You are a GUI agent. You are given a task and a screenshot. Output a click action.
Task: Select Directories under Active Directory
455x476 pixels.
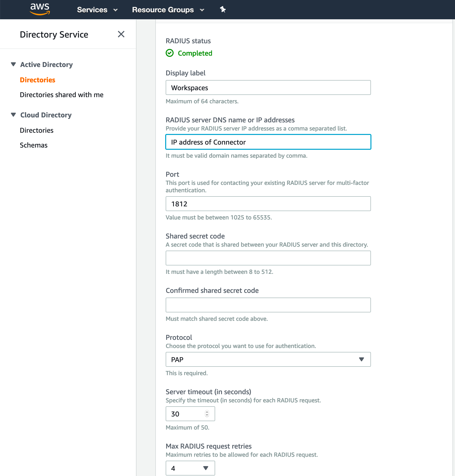(37, 80)
